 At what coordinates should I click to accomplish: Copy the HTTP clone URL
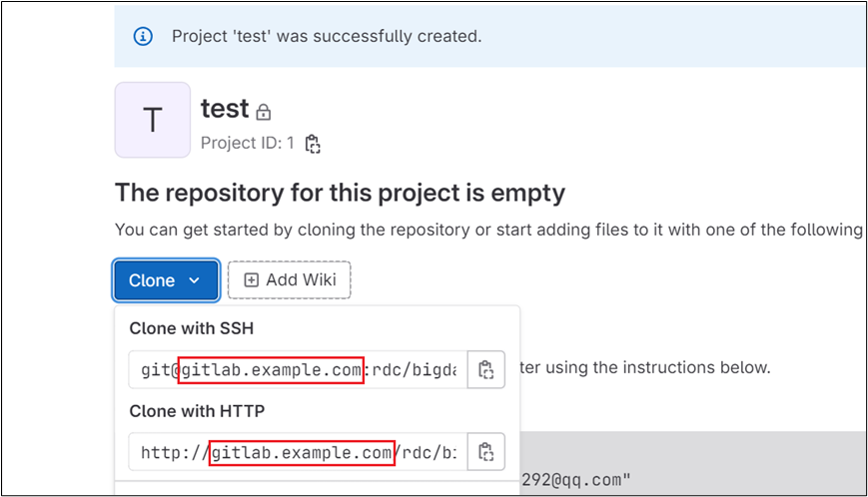[486, 452]
